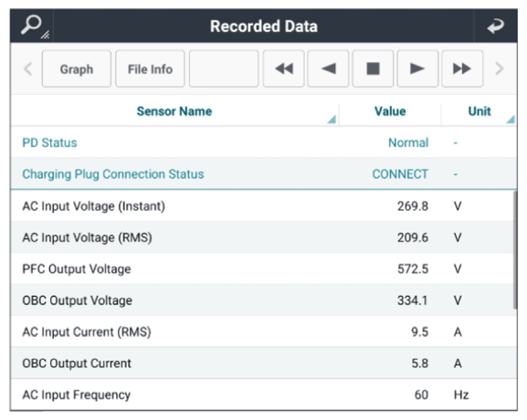The width and height of the screenshot is (527, 420).
Task: Expand the Unit column corner triangle
Action: 511,120
